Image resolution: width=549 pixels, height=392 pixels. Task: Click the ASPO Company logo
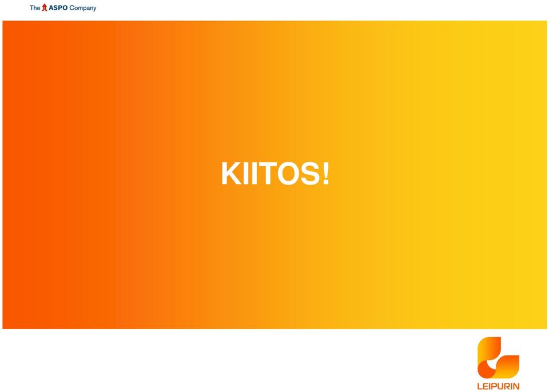tap(63, 7)
